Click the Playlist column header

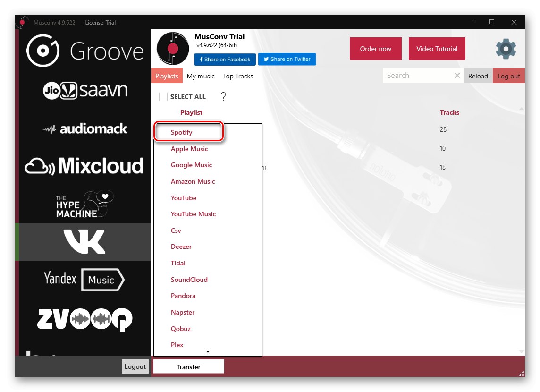[192, 112]
